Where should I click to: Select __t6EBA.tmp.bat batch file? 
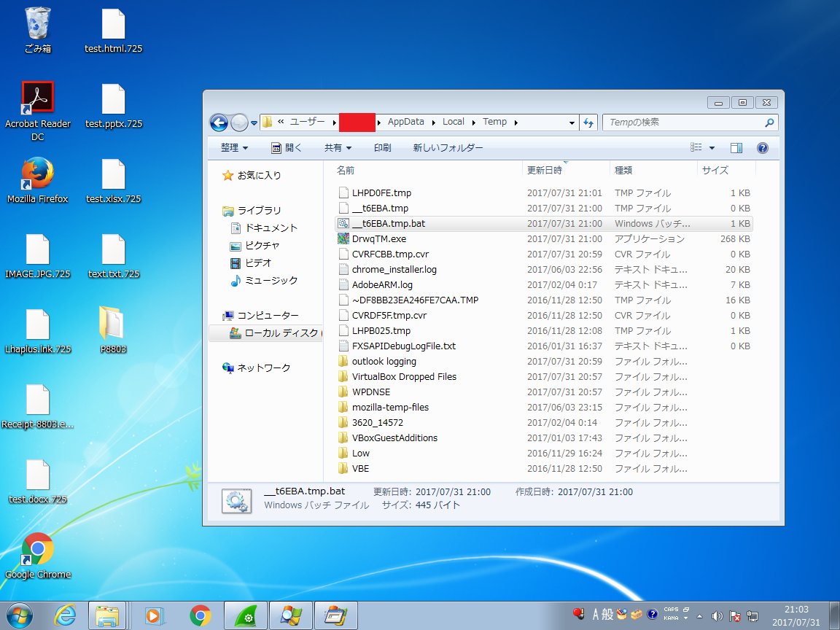point(544,223)
